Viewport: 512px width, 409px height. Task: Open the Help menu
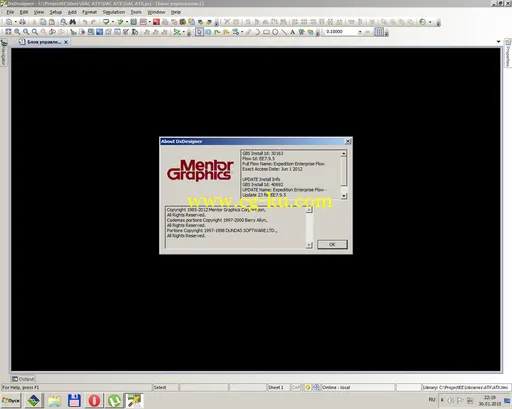coord(176,12)
